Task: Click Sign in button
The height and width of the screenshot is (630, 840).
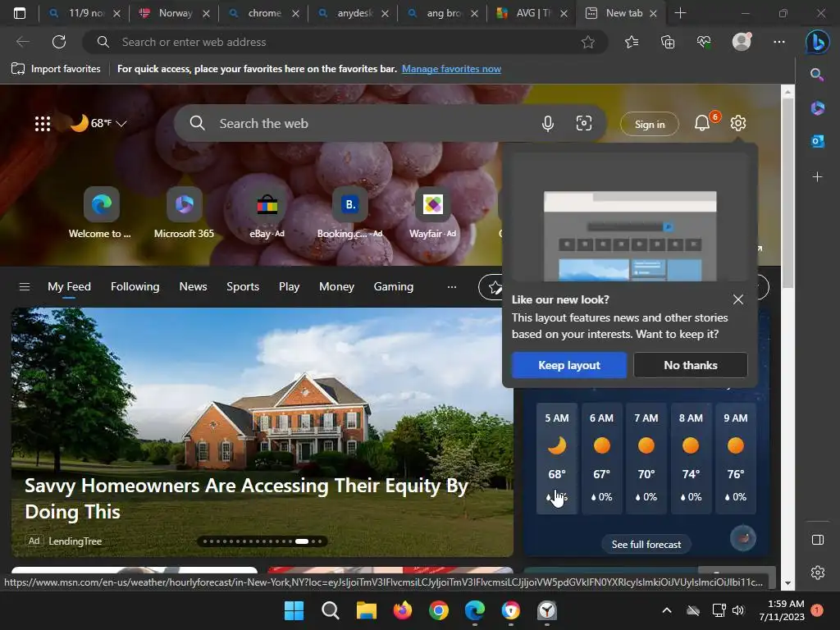Action: (x=650, y=125)
